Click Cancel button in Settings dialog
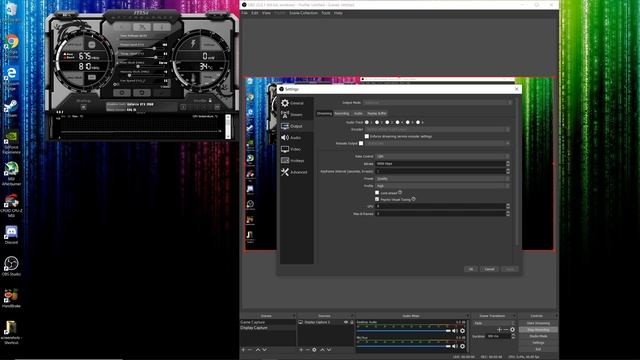 pyautogui.click(x=489, y=269)
